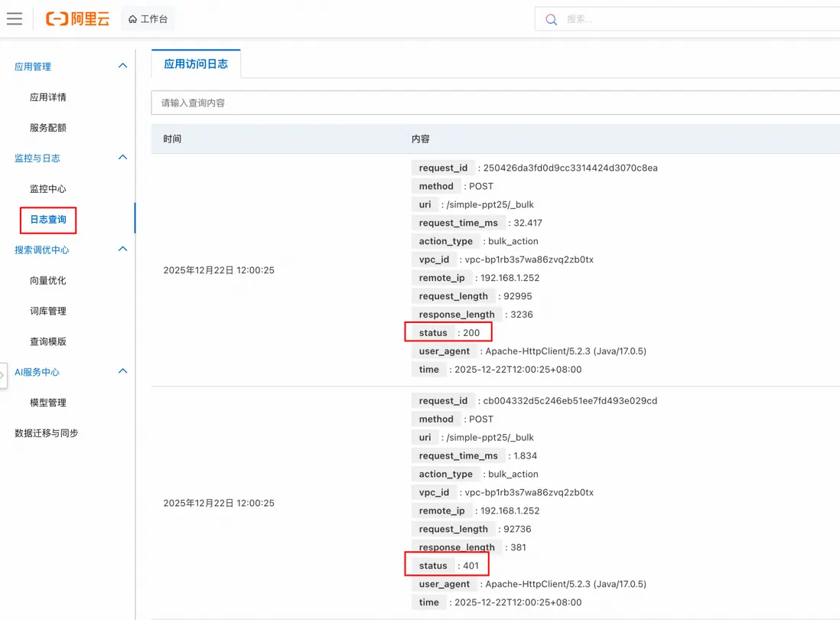Click request_id cb004332d5c246eb51ee7fd493e029cd value
This screenshot has height=620, width=840.
(570, 401)
